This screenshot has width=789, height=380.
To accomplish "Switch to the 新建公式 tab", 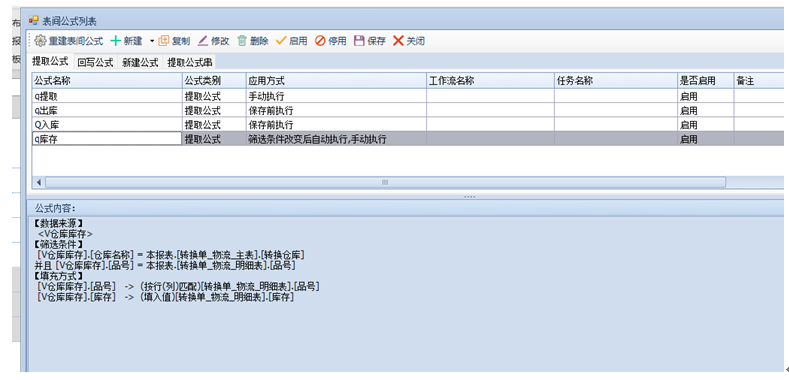I will pos(140,62).
